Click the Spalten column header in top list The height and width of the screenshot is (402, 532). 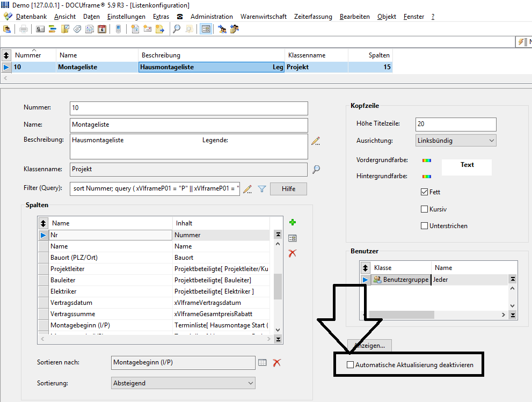[x=370, y=55]
